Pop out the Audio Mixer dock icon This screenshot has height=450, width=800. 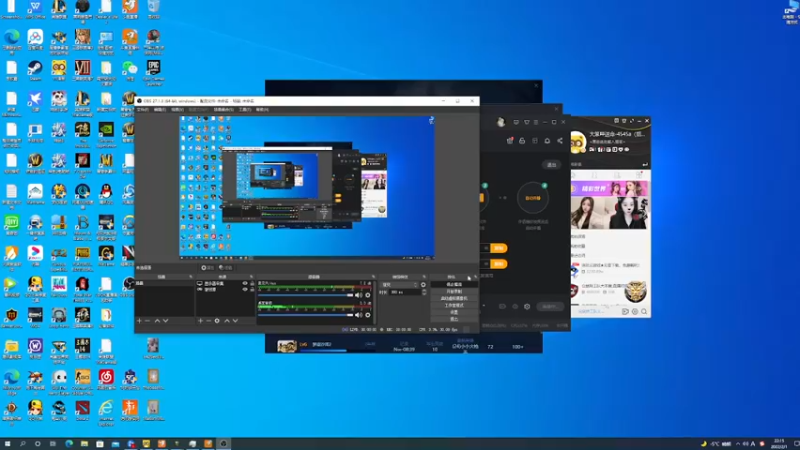coord(373,277)
